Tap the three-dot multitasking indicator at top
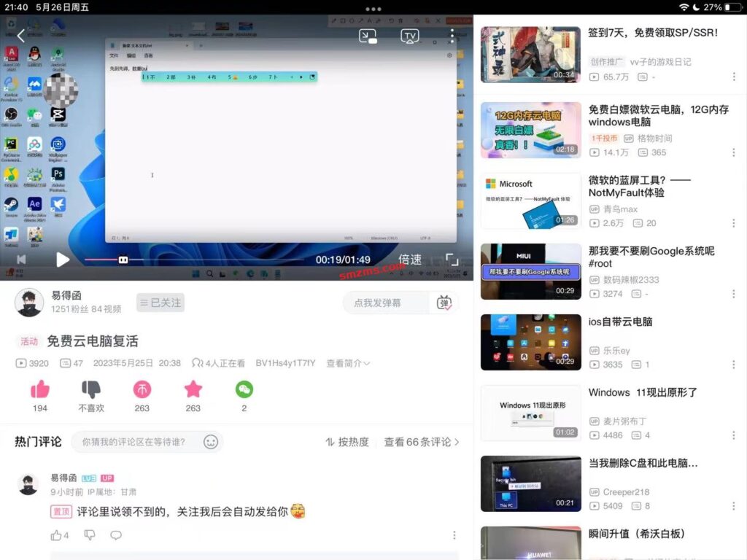 [373, 9]
